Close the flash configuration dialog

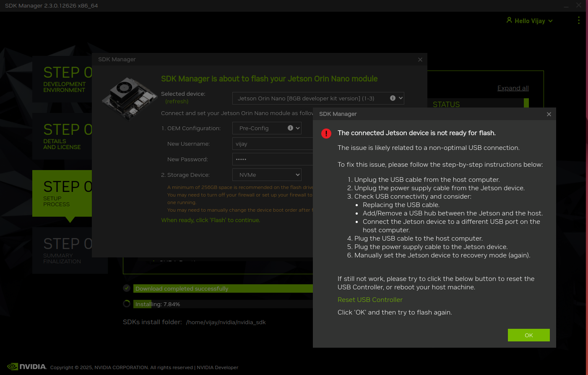420,60
